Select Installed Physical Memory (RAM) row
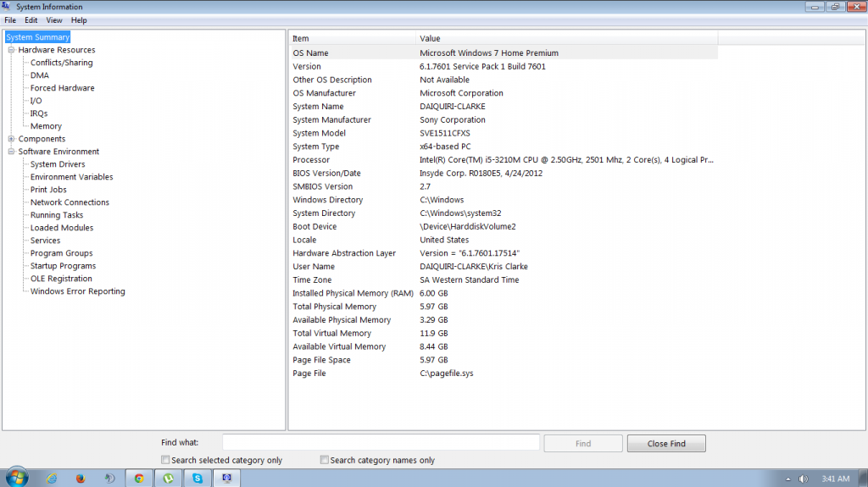 tap(504, 293)
